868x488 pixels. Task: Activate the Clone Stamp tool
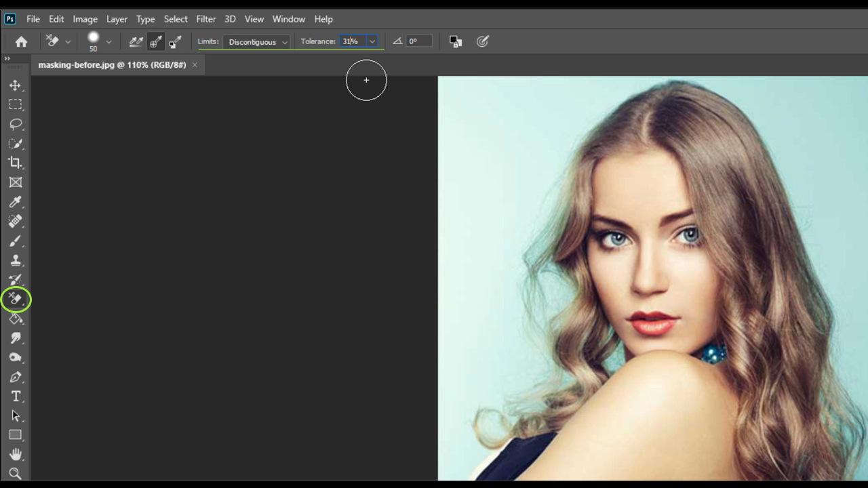pyautogui.click(x=16, y=260)
